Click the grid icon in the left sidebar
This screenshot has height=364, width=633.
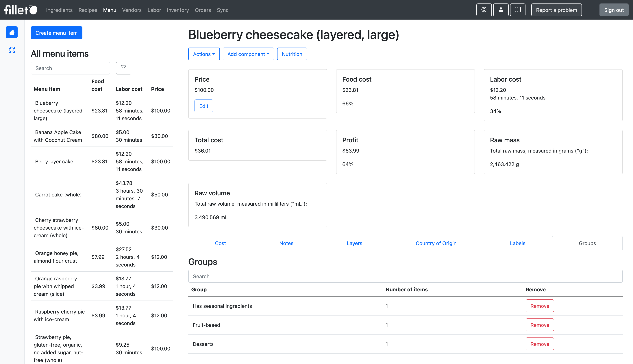click(12, 50)
